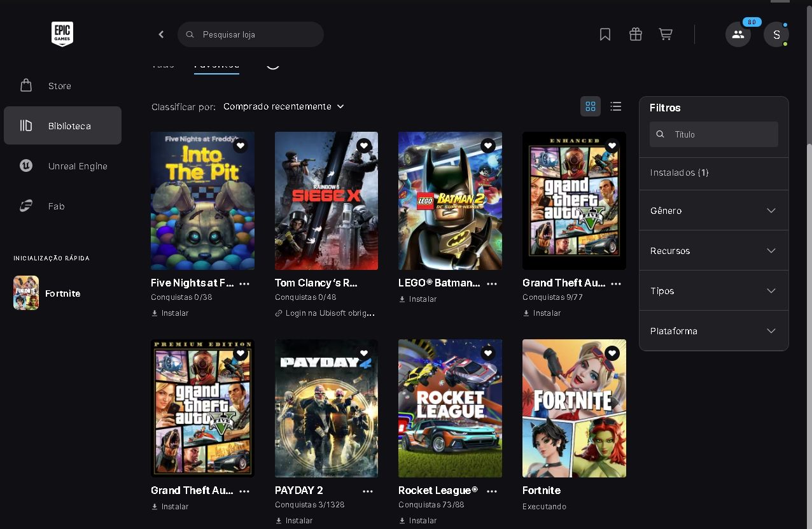The image size is (812, 529).
Task: Install PAYDAY 2
Action: pos(294,521)
